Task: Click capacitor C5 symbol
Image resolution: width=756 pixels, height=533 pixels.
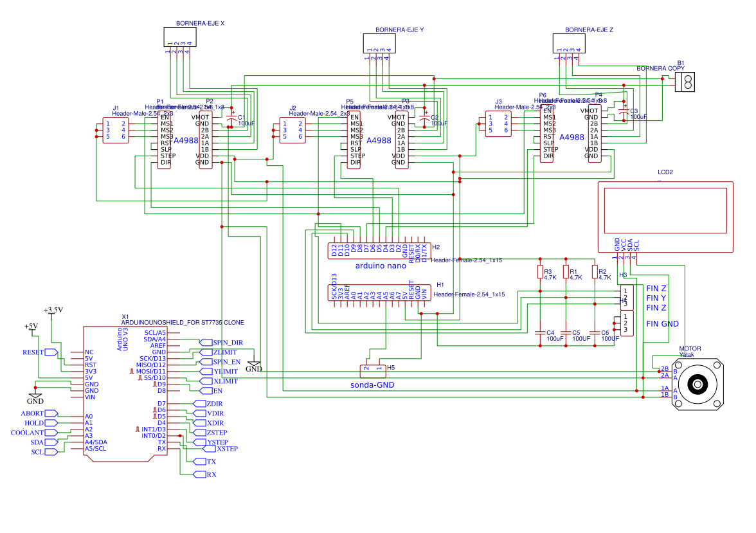Action: tap(566, 333)
